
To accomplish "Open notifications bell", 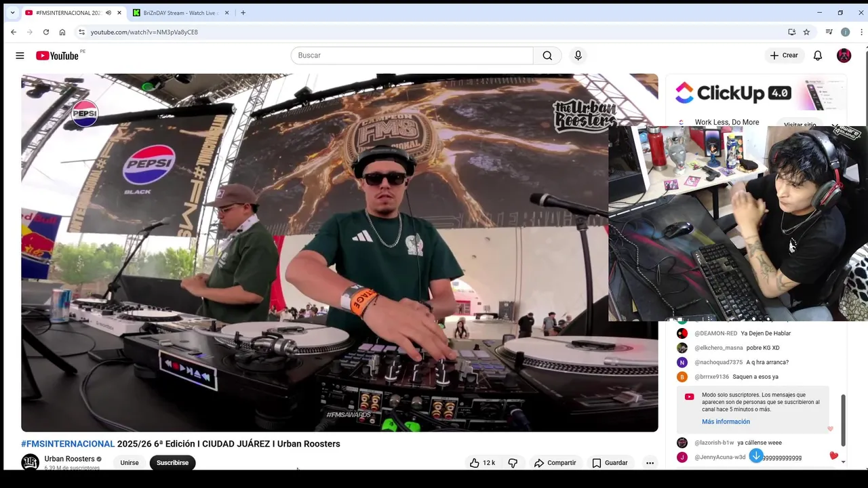I will pos(818,56).
